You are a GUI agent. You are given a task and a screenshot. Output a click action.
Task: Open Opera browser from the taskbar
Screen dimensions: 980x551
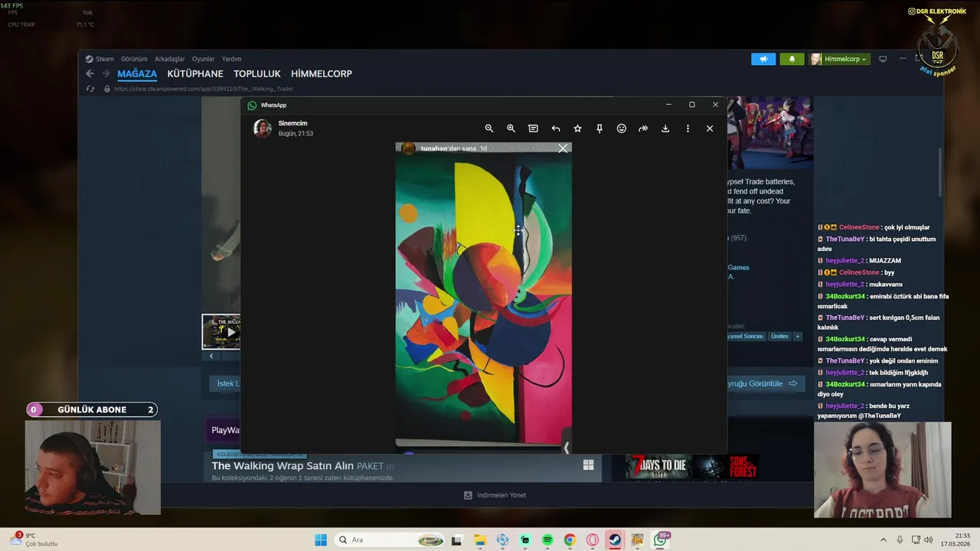pyautogui.click(x=593, y=540)
